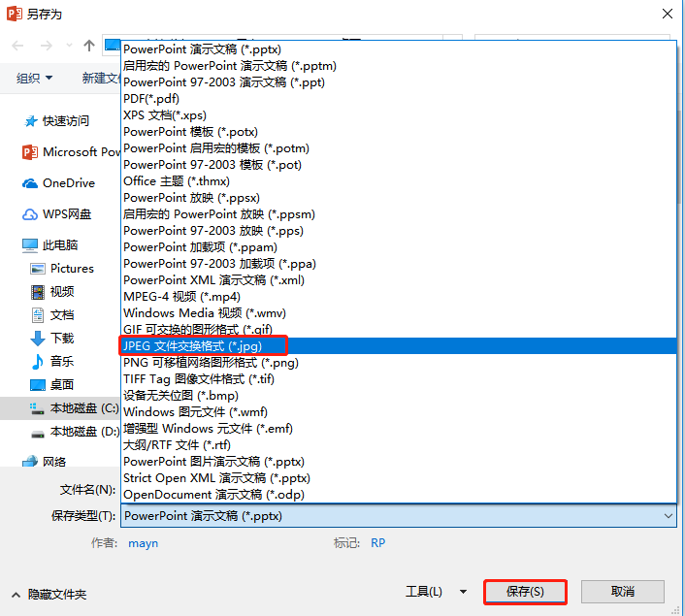685x616 pixels.
Task: Collapse folders with 隐藏文件夹
Action: 49,594
